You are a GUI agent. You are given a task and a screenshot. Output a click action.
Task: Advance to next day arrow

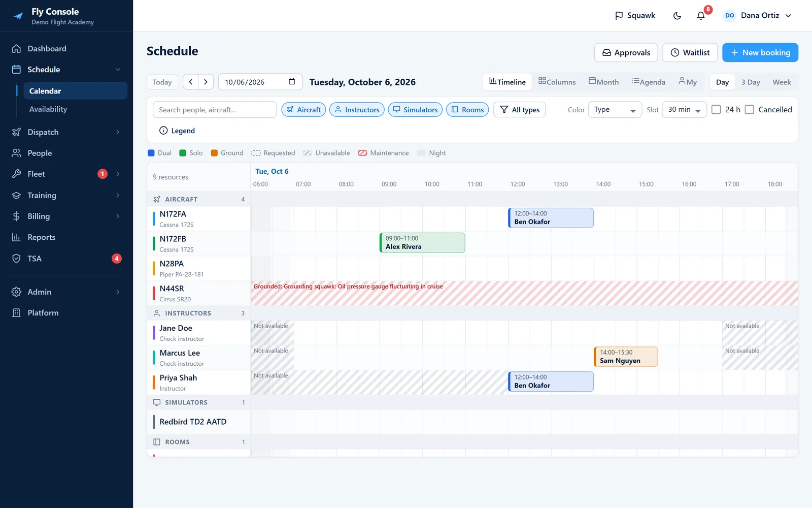coord(206,82)
